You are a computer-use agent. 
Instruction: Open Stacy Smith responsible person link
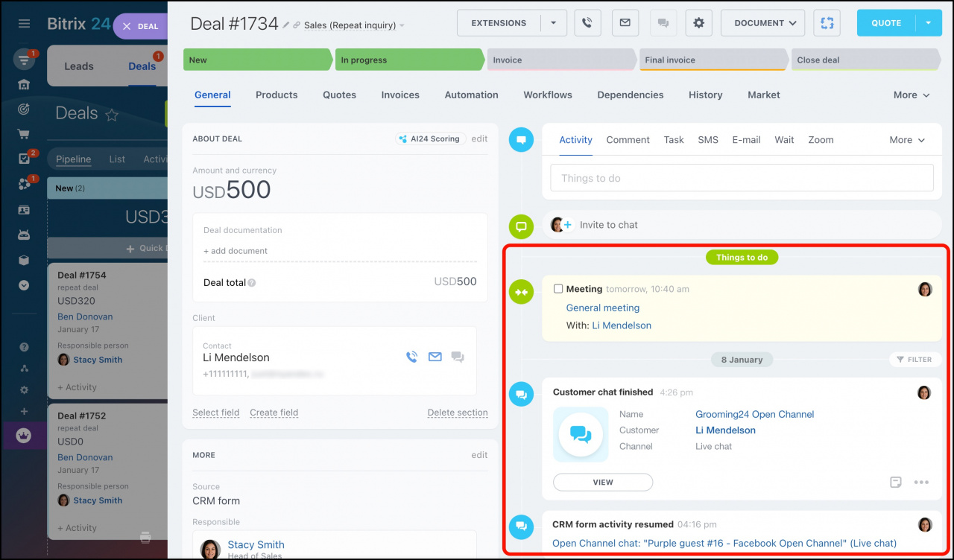point(256,544)
